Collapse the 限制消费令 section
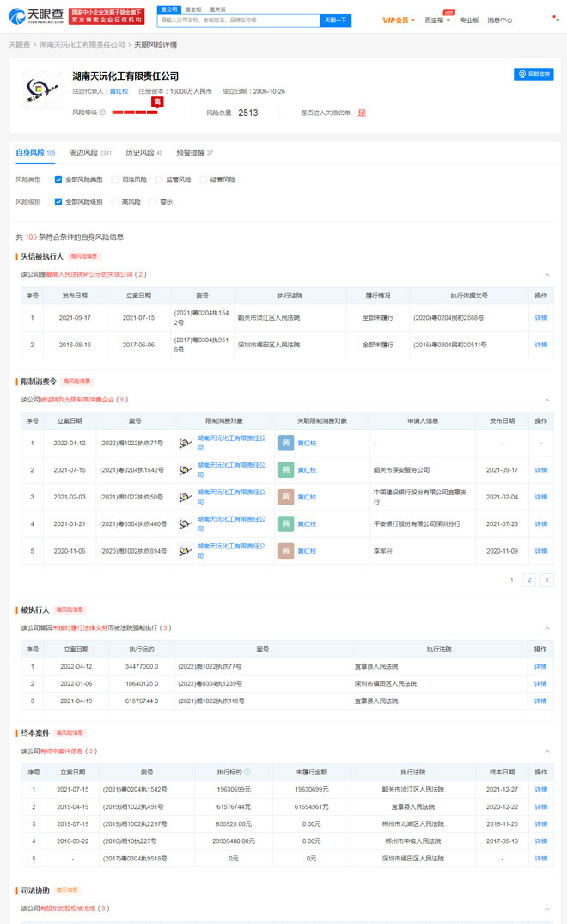This screenshot has width=567, height=924. point(547,401)
